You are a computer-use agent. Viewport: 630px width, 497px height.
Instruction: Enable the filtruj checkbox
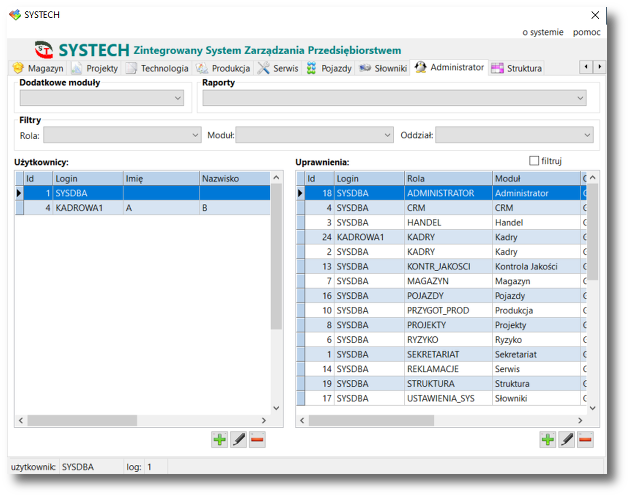coord(534,161)
